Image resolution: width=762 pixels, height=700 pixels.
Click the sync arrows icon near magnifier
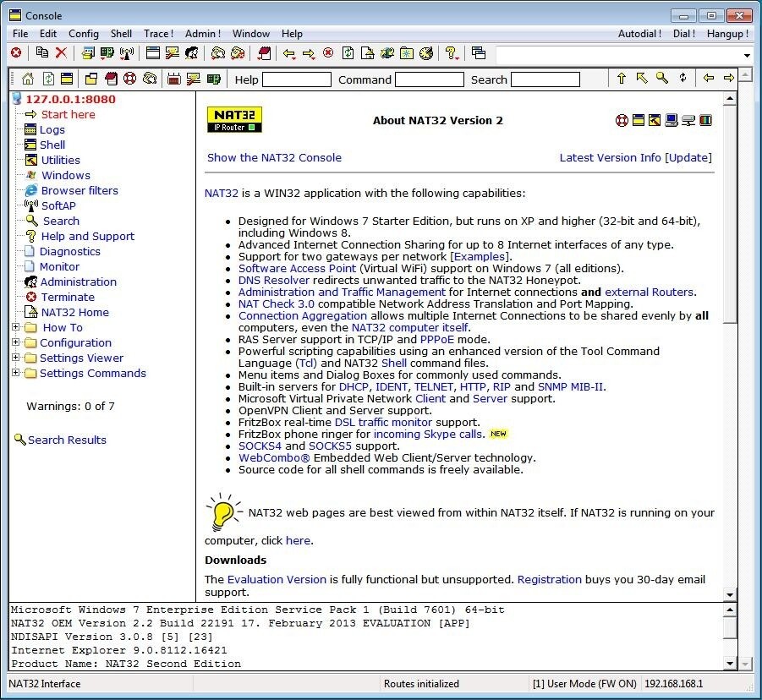tap(683, 78)
